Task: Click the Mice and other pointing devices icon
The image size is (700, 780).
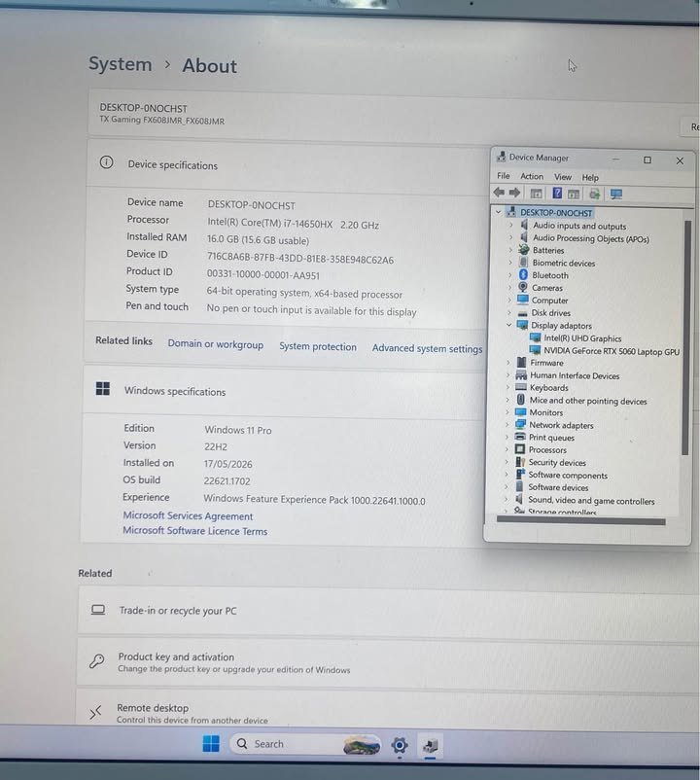Action: [x=520, y=400]
